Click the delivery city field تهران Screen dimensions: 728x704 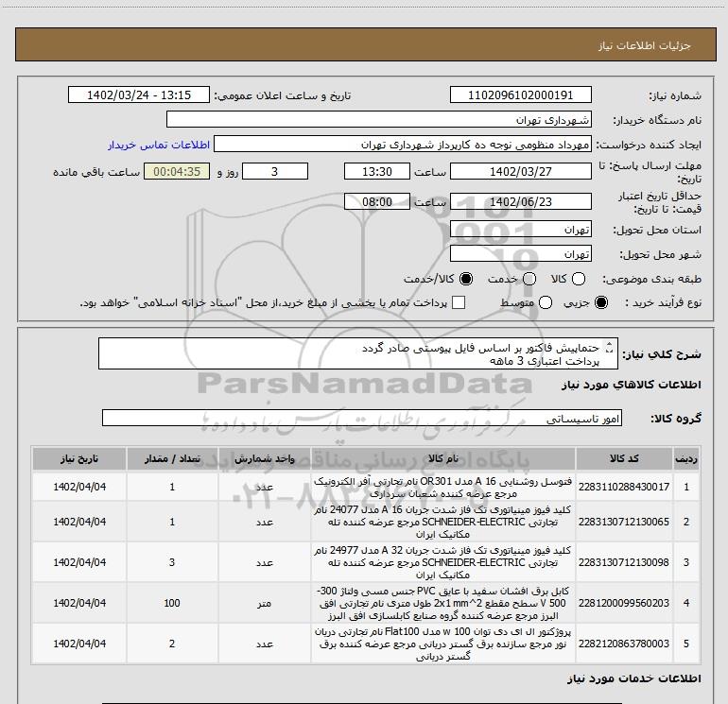click(x=520, y=254)
